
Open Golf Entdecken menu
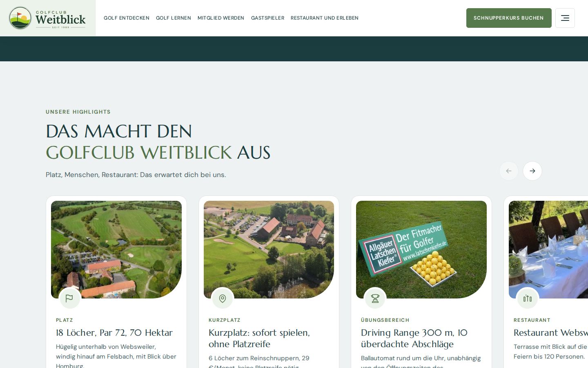127,18
